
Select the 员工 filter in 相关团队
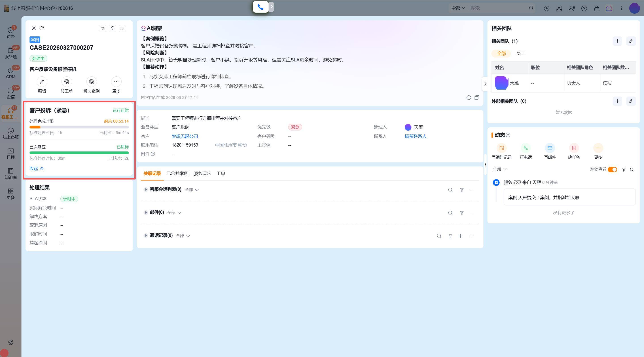pyautogui.click(x=521, y=53)
